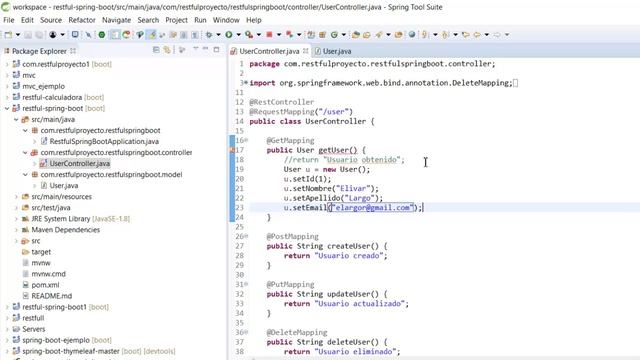The width and height of the screenshot is (640, 360).
Task: Toggle Skip All Breakpoints toolbar button
Action: tap(88, 35)
